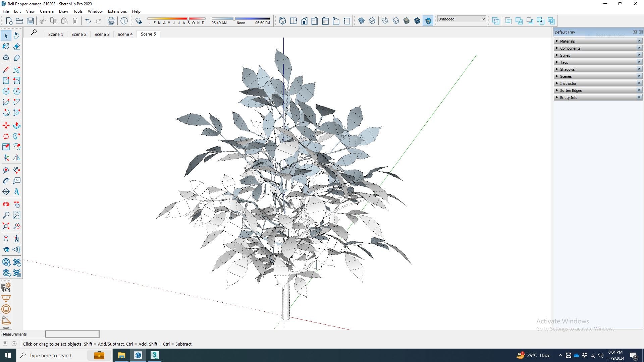The height and width of the screenshot is (362, 644).
Task: Switch to Scene 3 tab
Action: point(102,34)
